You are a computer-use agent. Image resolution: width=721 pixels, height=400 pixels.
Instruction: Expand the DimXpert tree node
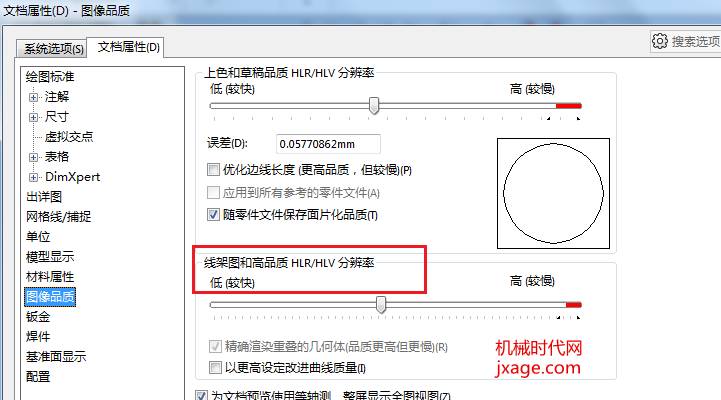point(33,177)
